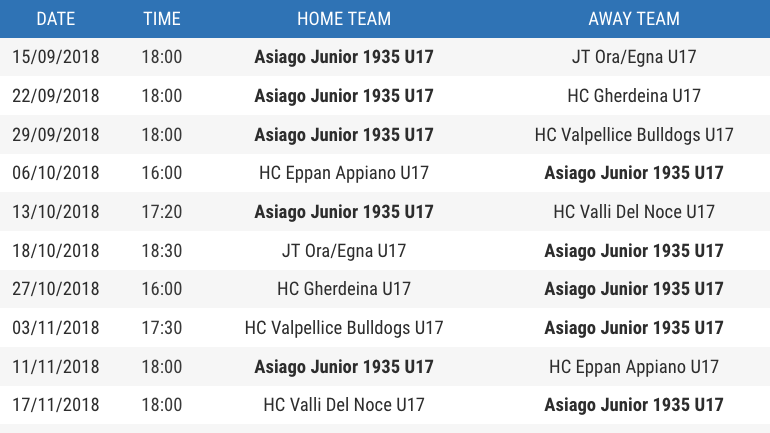This screenshot has height=433, width=770.
Task: Select the 17:20 time cell
Action: [162, 212]
